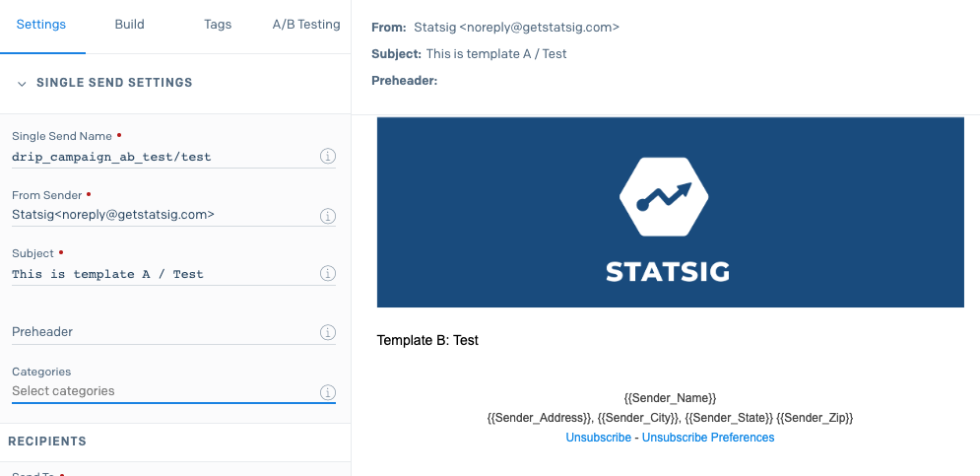This screenshot has height=476, width=980.
Task: Click the preview Subject line text
Action: [x=496, y=54]
